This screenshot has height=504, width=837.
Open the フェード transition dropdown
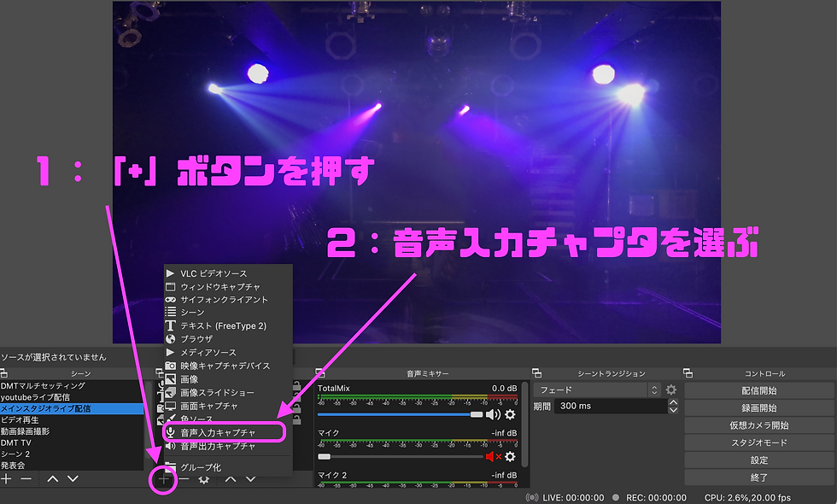point(597,390)
